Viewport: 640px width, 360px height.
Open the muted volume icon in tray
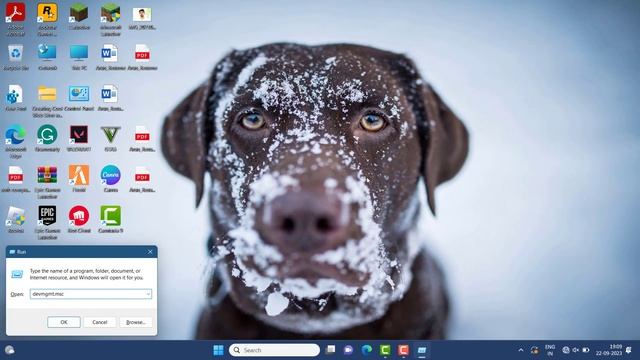point(576,350)
